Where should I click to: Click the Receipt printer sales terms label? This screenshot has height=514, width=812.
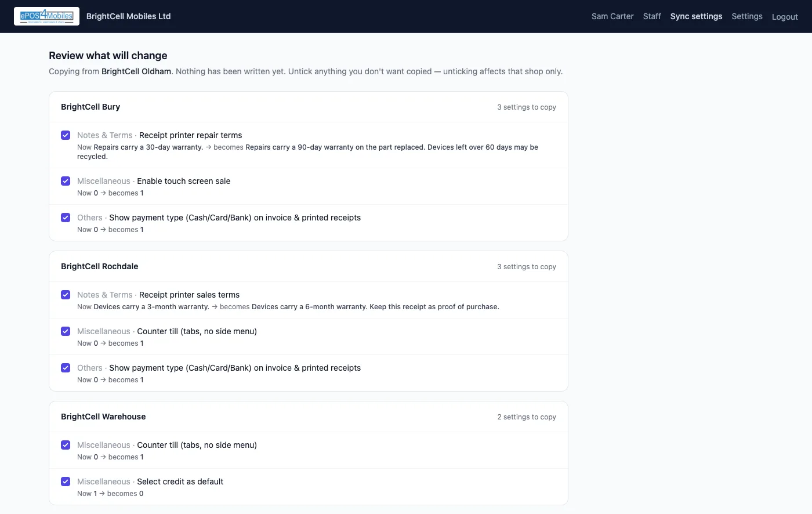[x=190, y=295]
